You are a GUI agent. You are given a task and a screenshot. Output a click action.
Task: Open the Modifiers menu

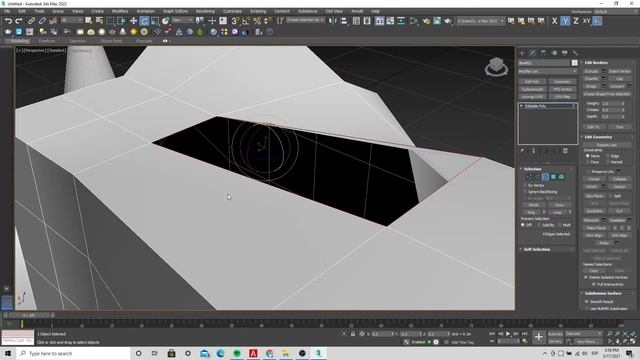(120, 11)
